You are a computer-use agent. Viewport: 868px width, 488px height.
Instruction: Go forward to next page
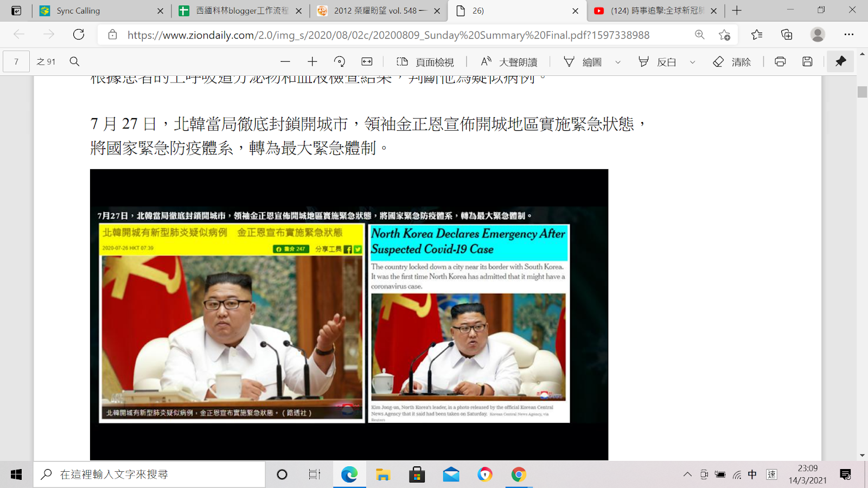(x=49, y=35)
